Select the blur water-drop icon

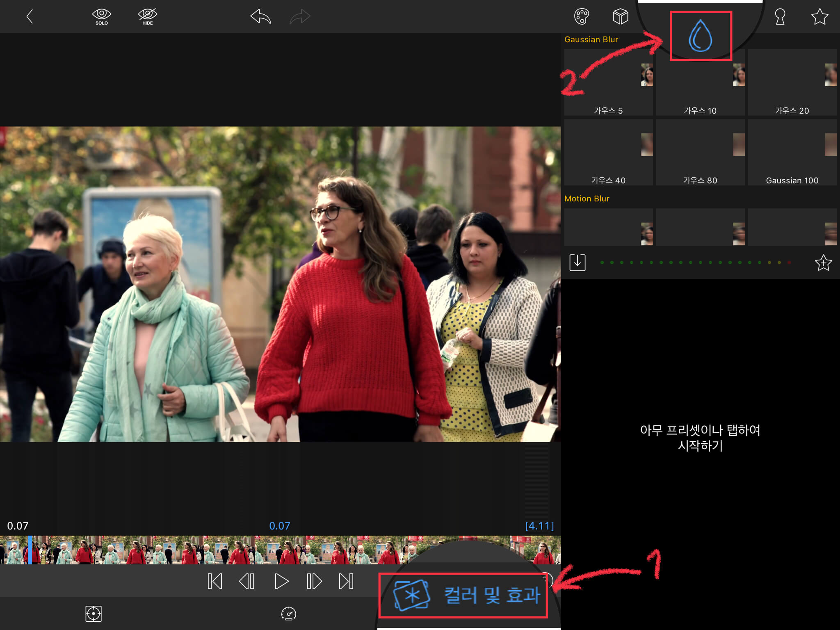(x=700, y=36)
